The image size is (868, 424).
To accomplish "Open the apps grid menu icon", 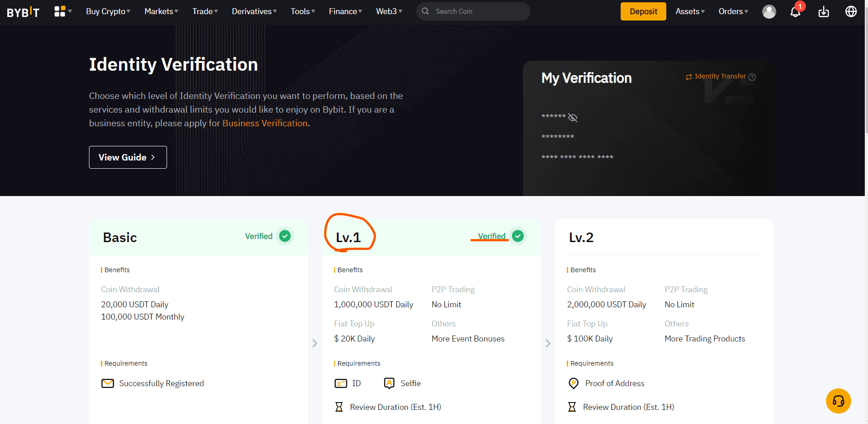I will (60, 11).
